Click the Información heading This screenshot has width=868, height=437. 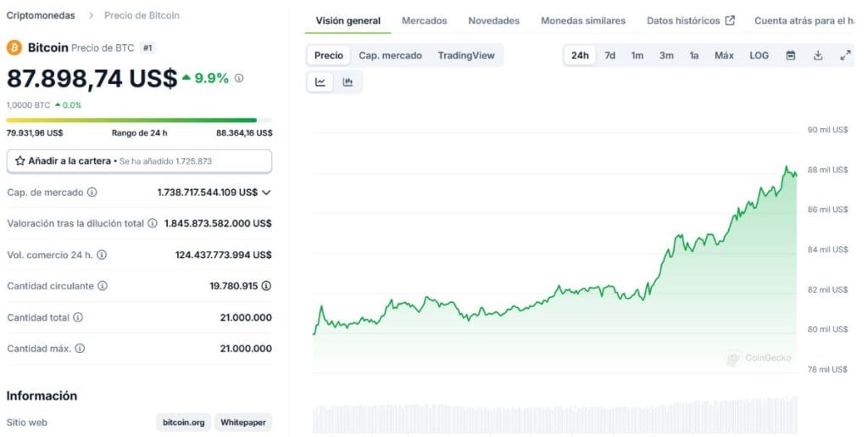tap(42, 395)
